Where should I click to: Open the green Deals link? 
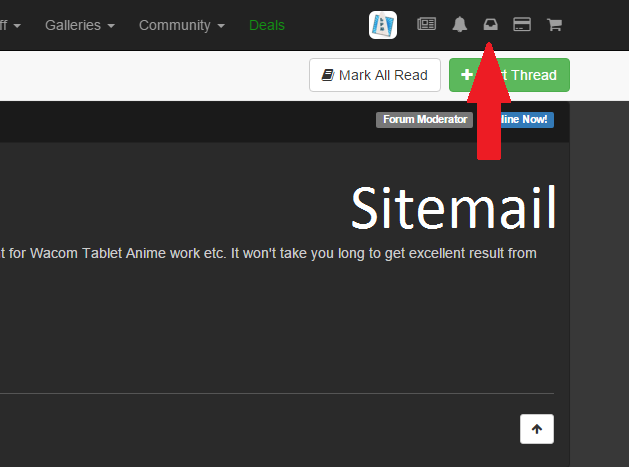267,25
